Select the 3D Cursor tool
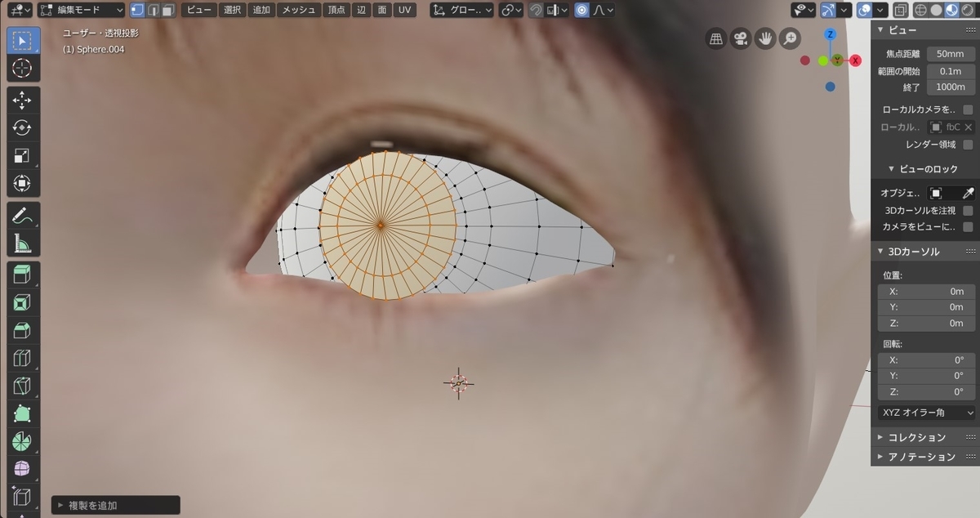The image size is (980, 518). pos(22,69)
